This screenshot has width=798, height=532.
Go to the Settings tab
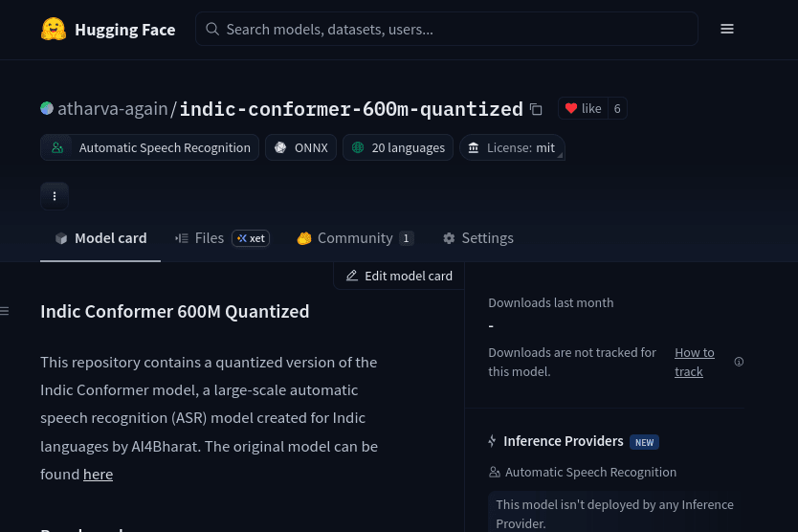(477, 238)
